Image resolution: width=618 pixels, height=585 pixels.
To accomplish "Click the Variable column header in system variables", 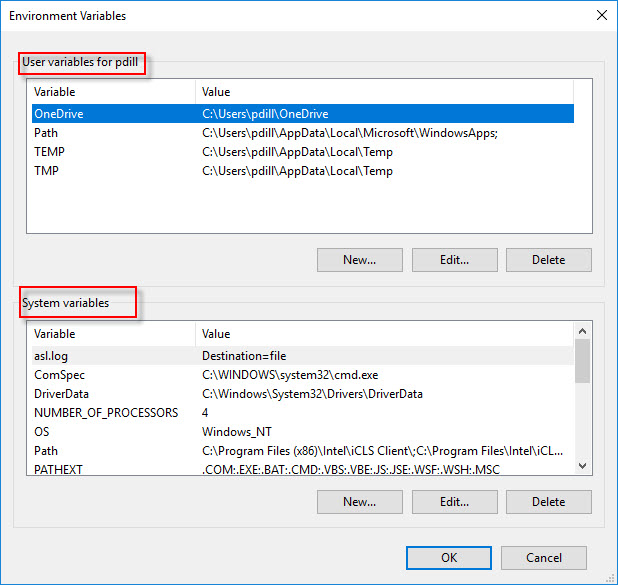I will [x=114, y=334].
